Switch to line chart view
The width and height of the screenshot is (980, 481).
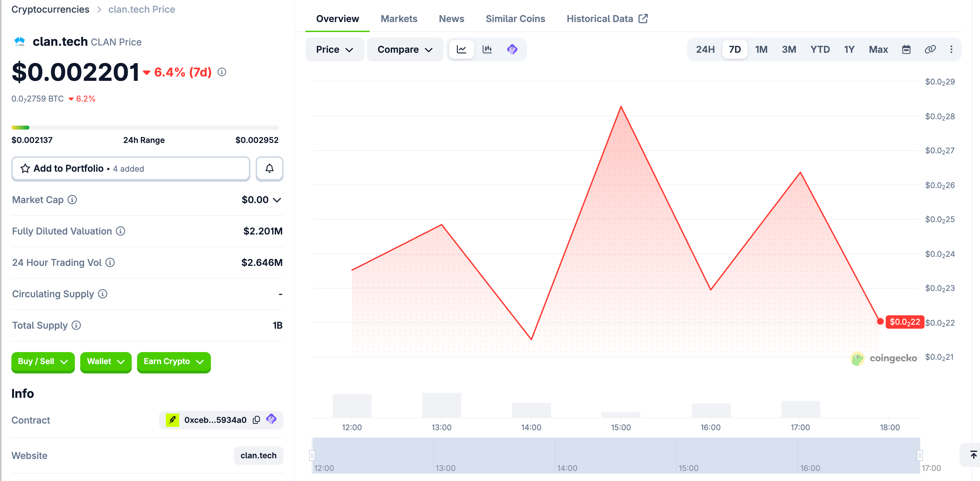(462, 49)
